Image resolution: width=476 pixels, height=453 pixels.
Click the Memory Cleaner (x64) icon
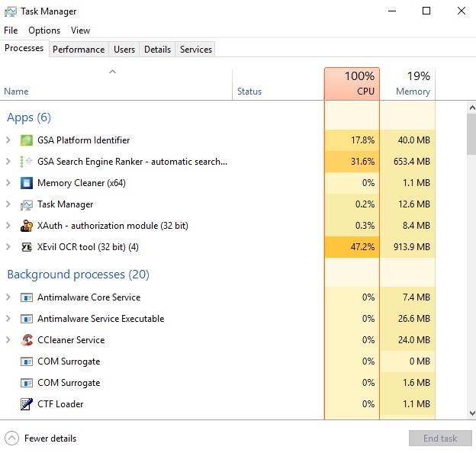click(27, 183)
